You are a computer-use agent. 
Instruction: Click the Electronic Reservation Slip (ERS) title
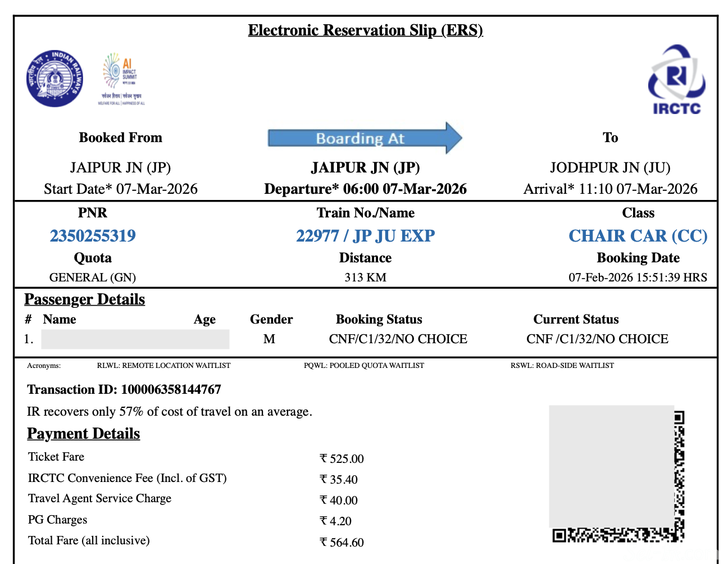(365, 30)
